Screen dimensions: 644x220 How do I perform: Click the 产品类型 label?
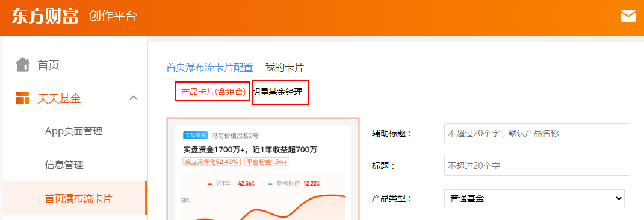[x=392, y=199]
